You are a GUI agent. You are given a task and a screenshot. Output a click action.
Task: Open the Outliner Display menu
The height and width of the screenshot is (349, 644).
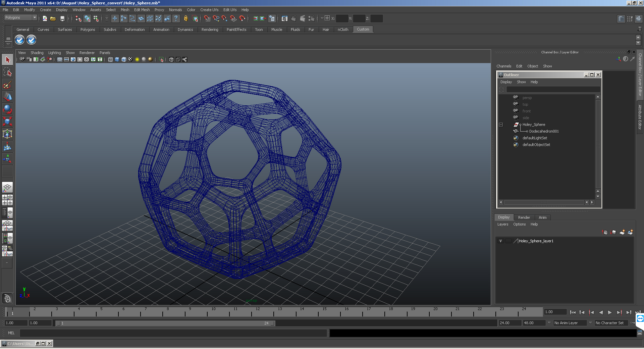point(506,82)
